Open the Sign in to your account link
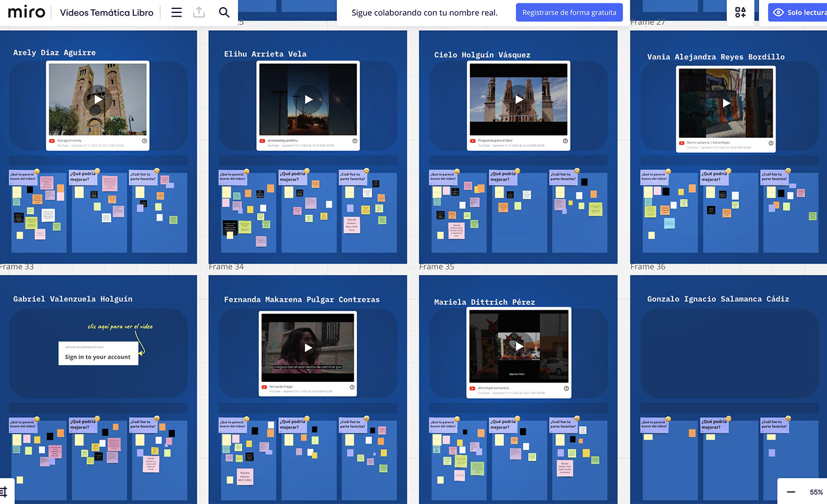 98,357
